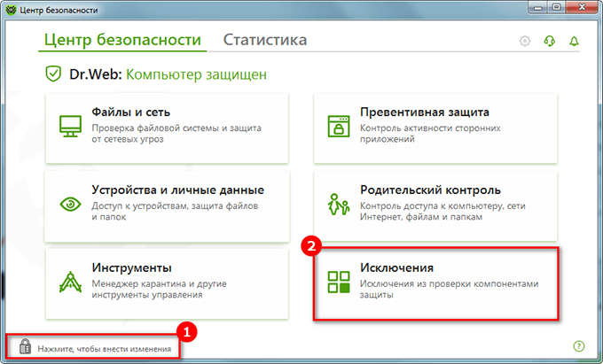Click the Files and network monitor icon
Image resolution: width=603 pixels, height=364 pixels.
[x=70, y=126]
